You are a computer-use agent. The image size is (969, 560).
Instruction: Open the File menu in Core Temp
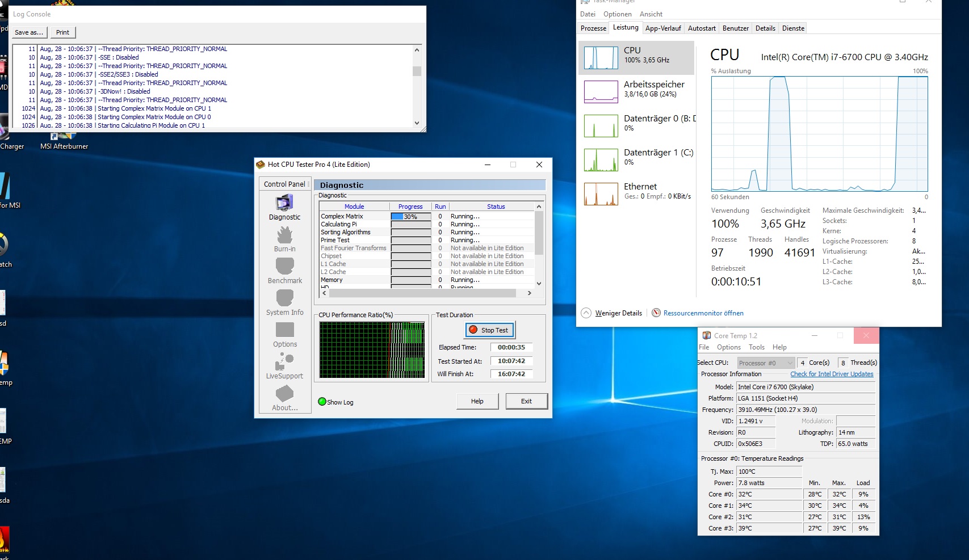704,347
